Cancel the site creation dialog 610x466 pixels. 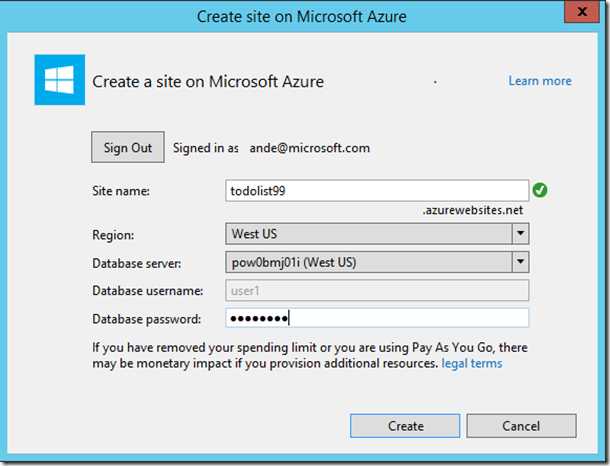[521, 426]
